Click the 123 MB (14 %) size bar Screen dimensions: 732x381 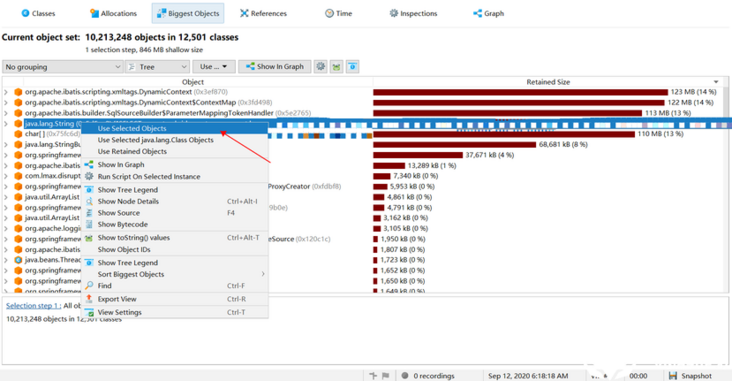pos(521,92)
